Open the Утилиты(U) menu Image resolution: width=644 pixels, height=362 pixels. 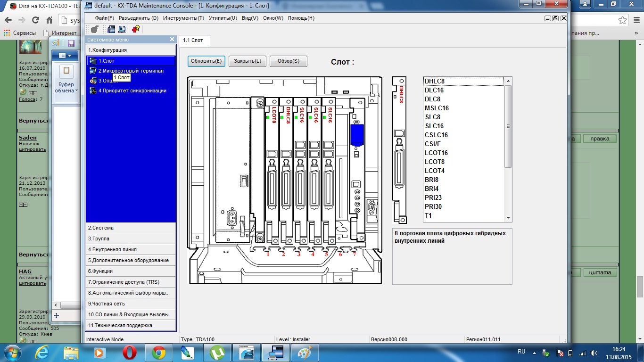[223, 18]
